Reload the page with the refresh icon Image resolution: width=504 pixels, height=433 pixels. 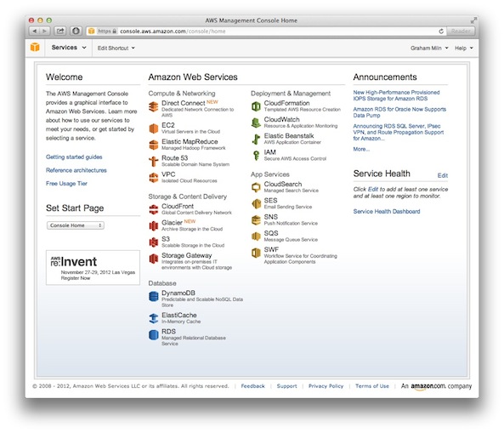[441, 31]
